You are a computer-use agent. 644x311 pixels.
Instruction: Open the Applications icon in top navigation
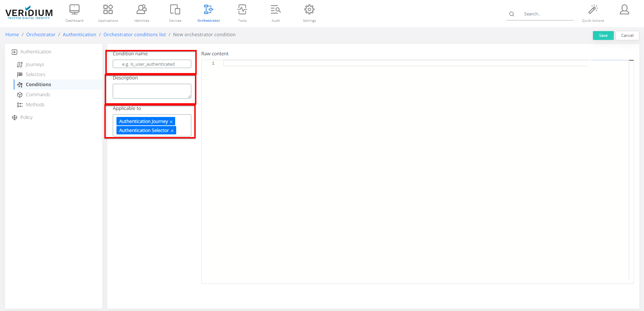point(108,10)
